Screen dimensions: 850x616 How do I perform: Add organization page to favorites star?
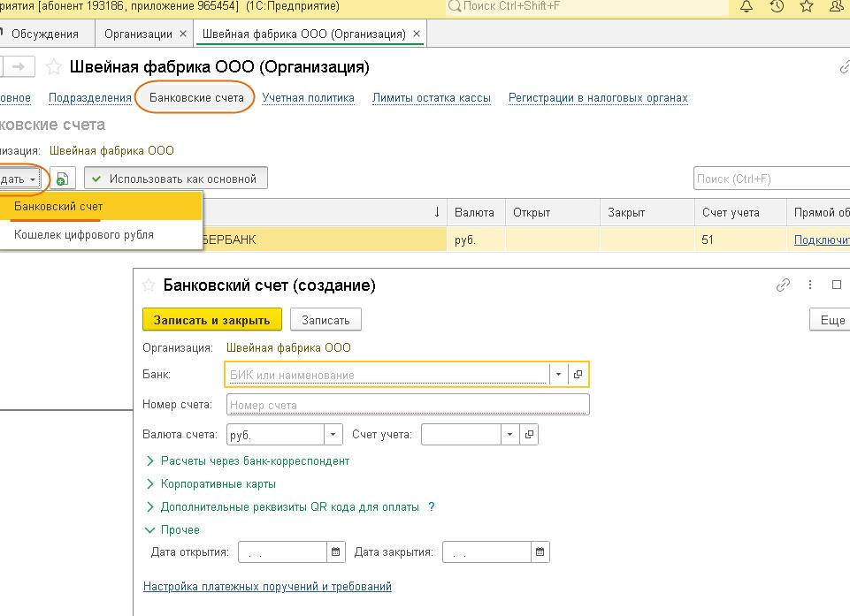(53, 66)
